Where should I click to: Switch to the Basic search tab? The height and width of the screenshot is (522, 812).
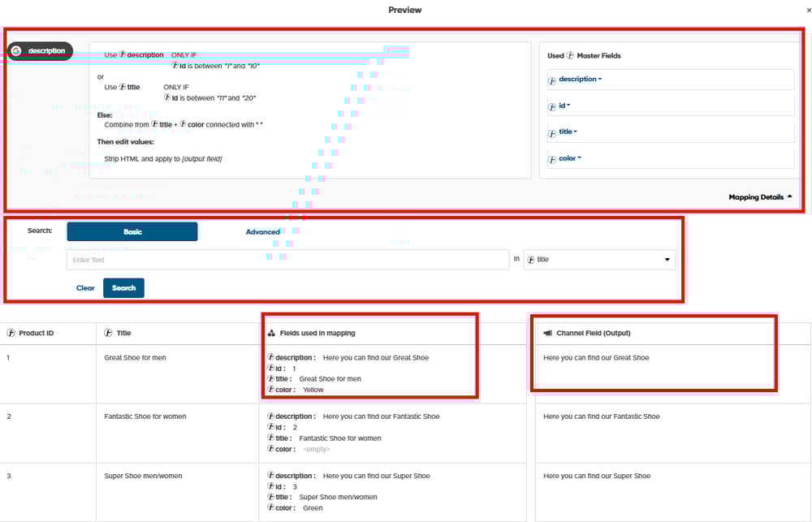tap(132, 232)
